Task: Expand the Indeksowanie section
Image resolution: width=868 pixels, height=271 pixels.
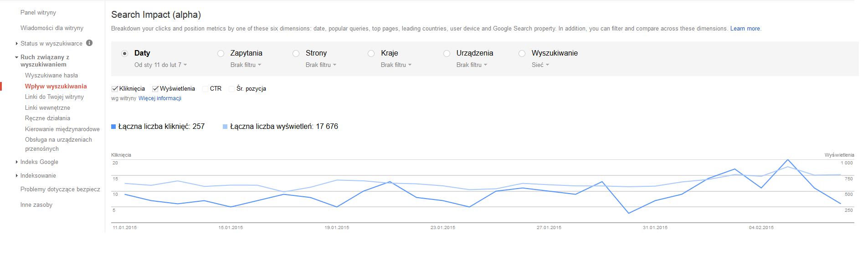Action: point(17,176)
